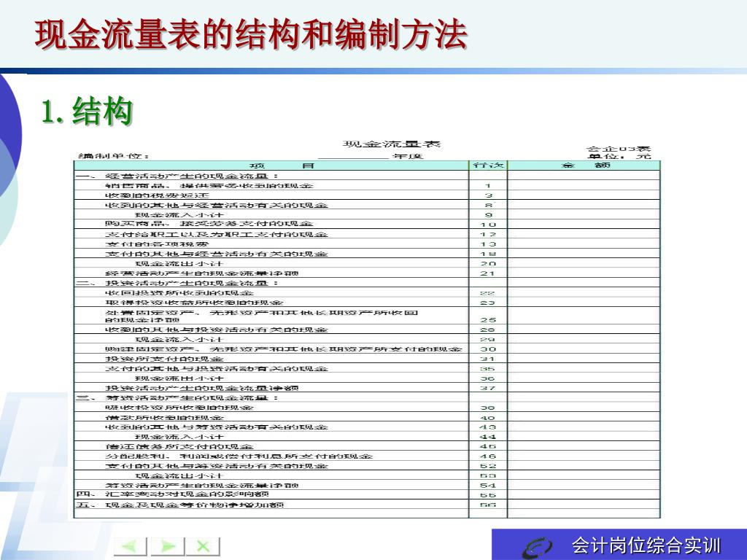Screen dimensions: 747x560
Task: Select row 偿还债务所支付的现金
Action: pyautogui.click(x=367, y=447)
